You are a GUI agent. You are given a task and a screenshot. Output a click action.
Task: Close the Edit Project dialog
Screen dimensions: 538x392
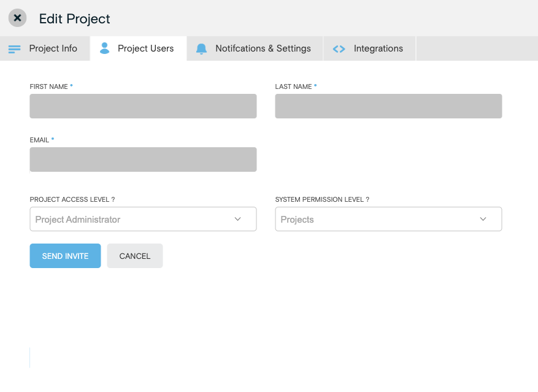click(x=18, y=18)
